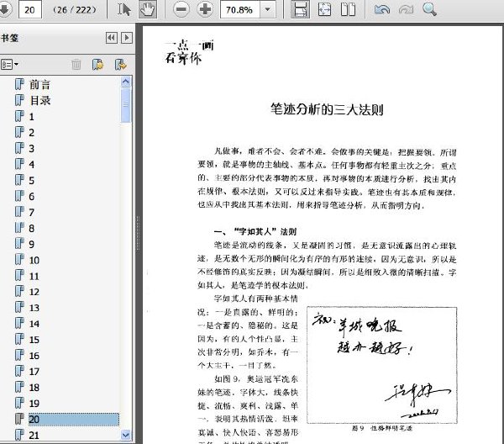The image size is (504, 444).
Task: Jump to bookmark 17
Action: pyautogui.click(x=34, y=372)
